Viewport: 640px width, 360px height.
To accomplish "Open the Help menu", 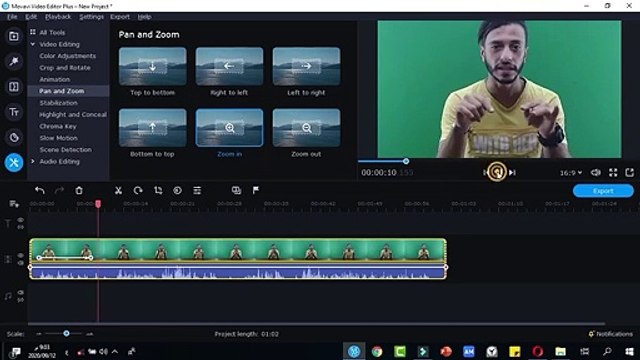I will pyautogui.click(x=144, y=17).
